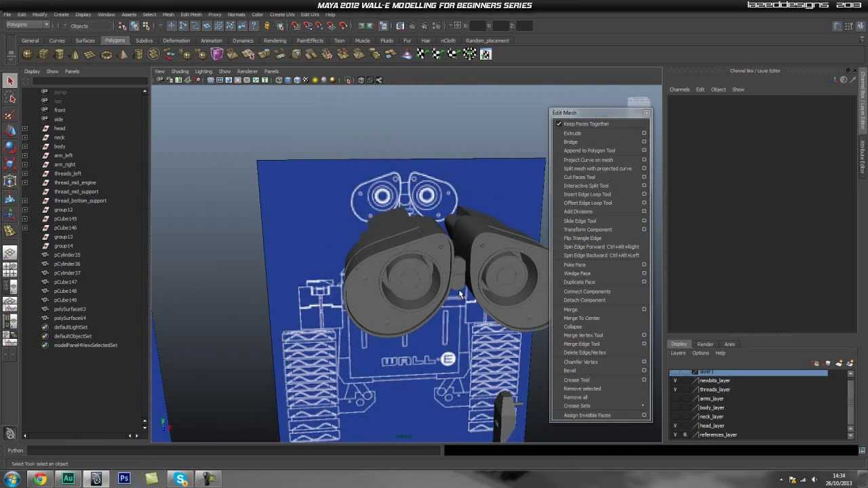Open the Edit Mesh menu in menu bar
The width and height of the screenshot is (868, 488).
191,14
